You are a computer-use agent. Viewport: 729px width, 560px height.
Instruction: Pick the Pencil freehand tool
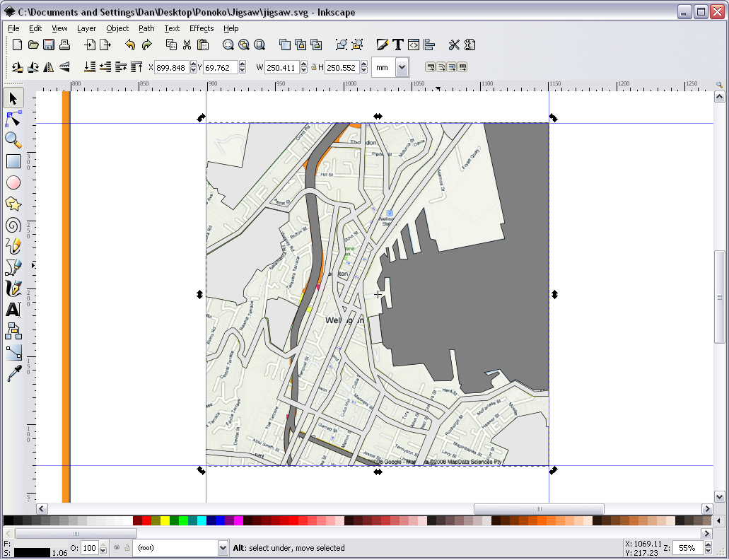tap(13, 246)
